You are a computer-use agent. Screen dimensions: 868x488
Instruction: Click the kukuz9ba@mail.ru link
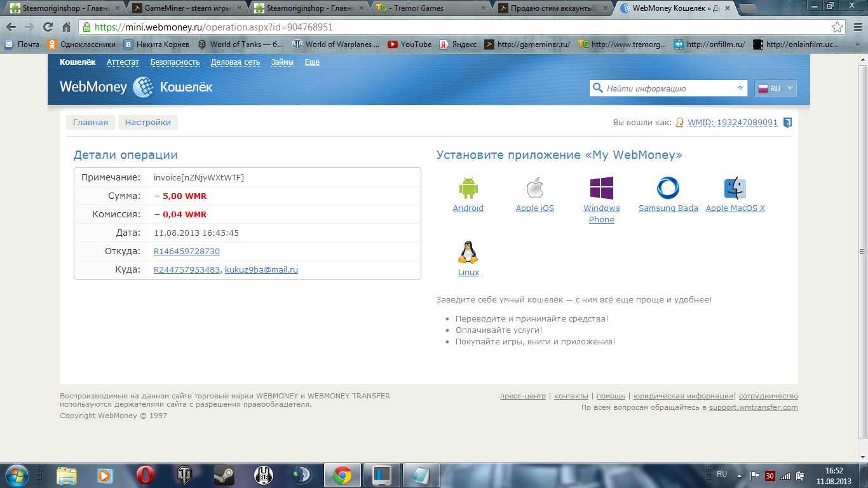(261, 270)
